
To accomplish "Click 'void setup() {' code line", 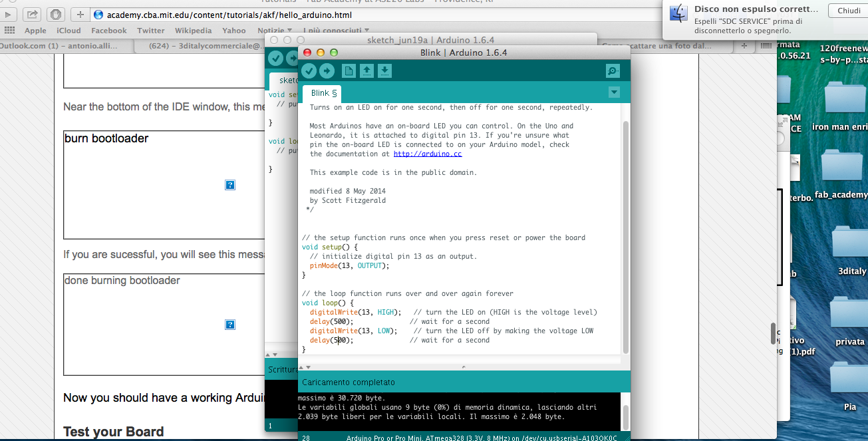I will 330,247.
